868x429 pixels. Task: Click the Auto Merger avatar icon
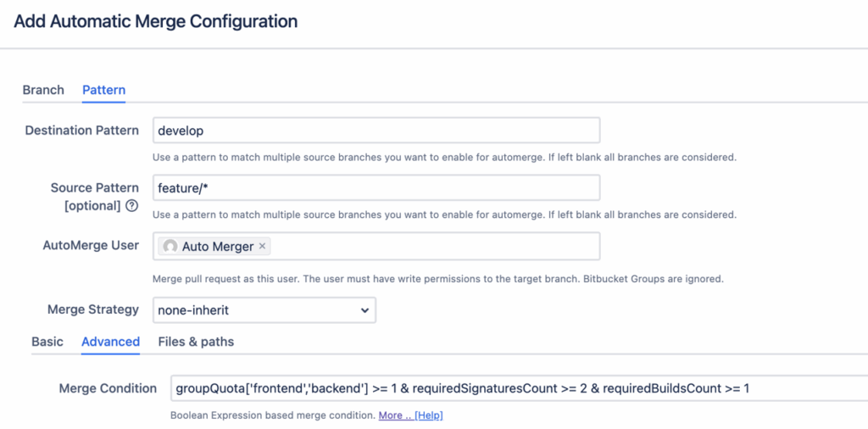[170, 247]
